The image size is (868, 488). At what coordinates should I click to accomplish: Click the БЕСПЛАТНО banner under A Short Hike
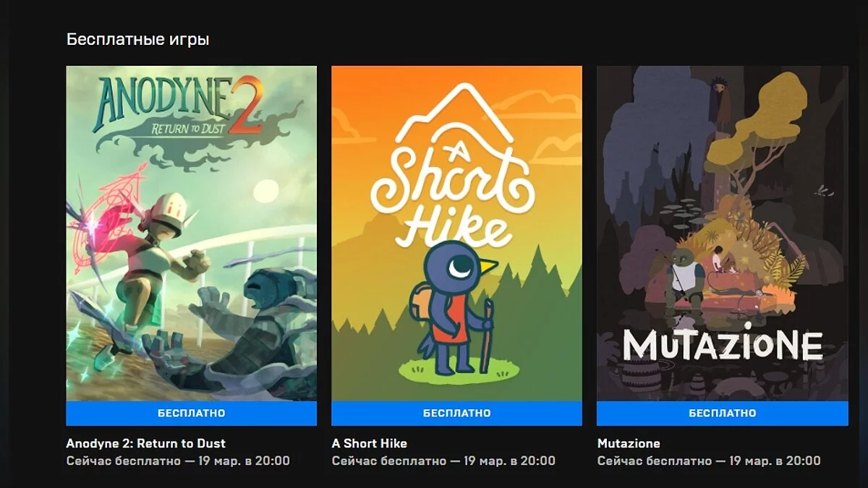(x=456, y=414)
